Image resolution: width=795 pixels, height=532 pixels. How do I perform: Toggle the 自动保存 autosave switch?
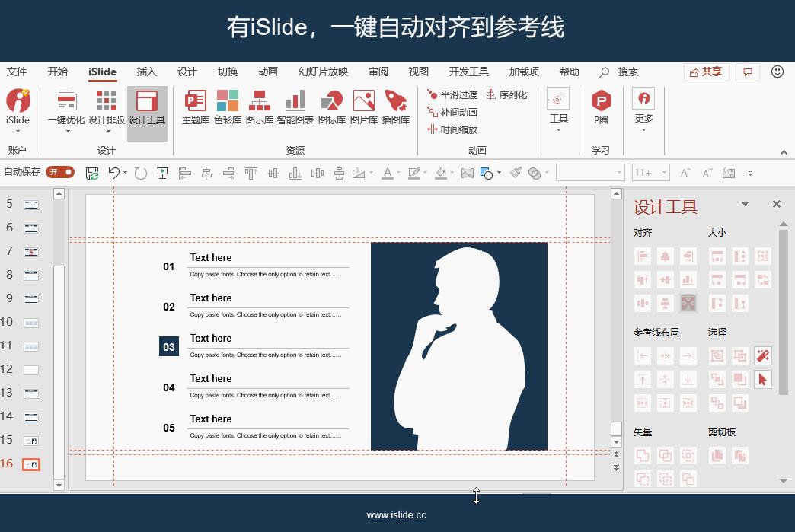pyautogui.click(x=60, y=172)
